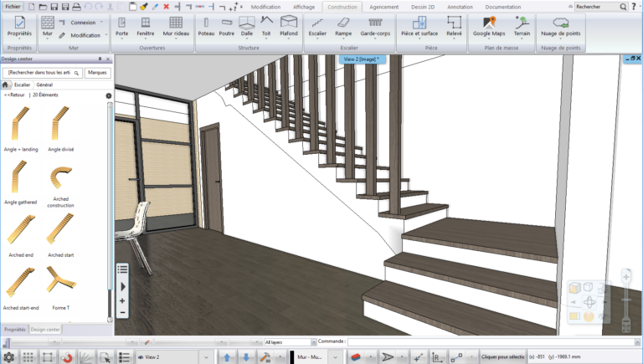Expand the Connexion dropdown arrow

(x=101, y=23)
